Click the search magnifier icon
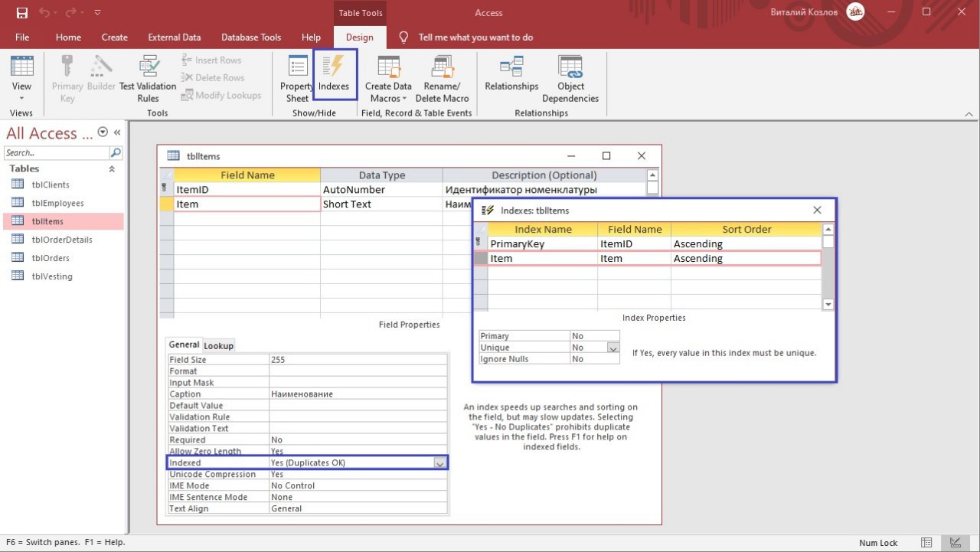Image resolution: width=980 pixels, height=552 pixels. coord(116,152)
